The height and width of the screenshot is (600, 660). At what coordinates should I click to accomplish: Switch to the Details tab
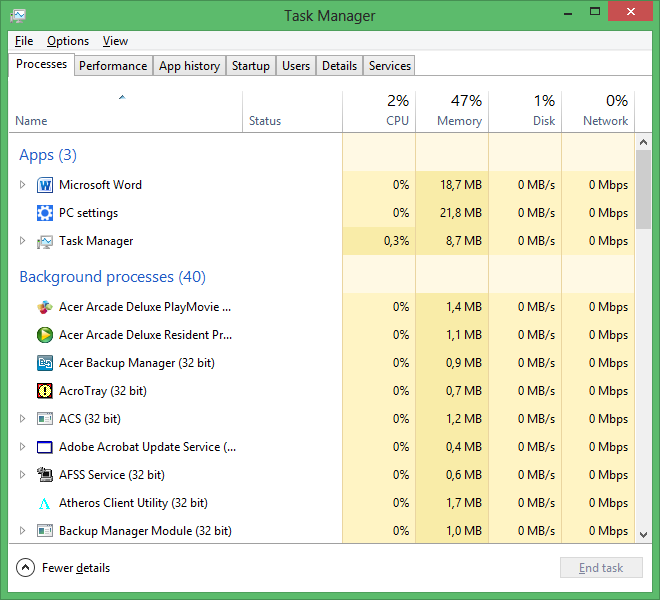[339, 66]
